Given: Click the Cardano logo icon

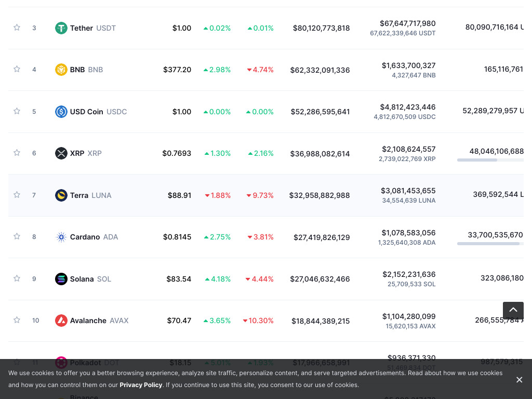Looking at the screenshot, I should point(61,237).
